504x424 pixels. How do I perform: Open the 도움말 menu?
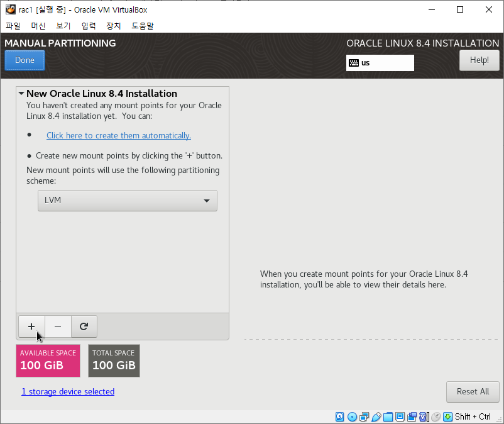point(143,26)
